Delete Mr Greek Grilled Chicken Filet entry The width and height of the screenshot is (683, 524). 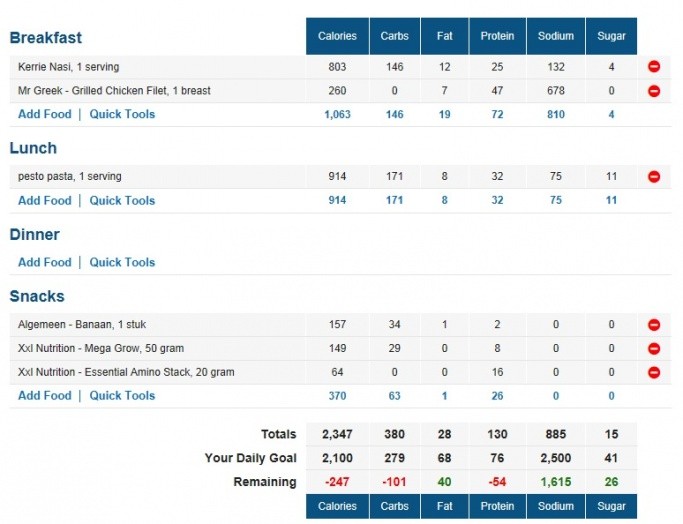coord(654,91)
